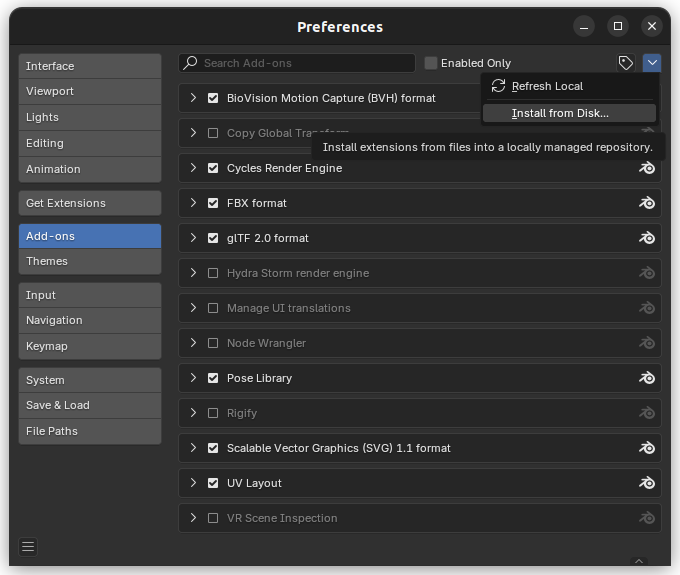The height and width of the screenshot is (575, 680).
Task: Expand BioVision Motion Capture details
Action: [193, 98]
